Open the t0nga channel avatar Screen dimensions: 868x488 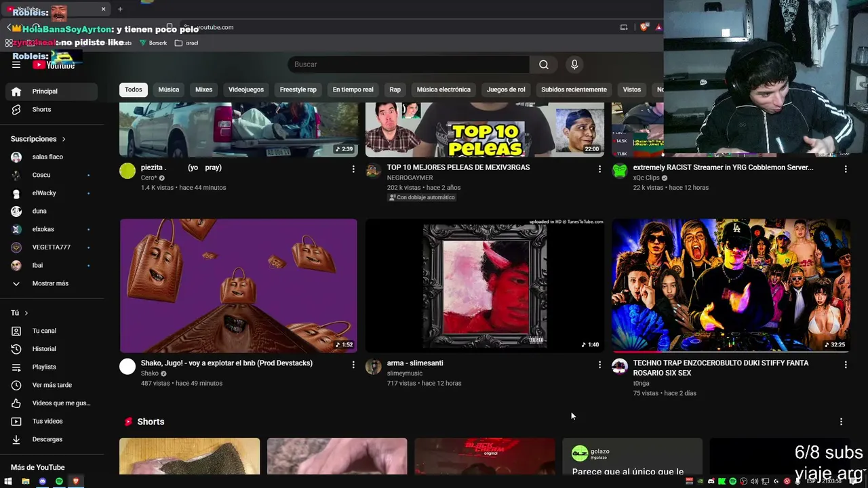click(x=620, y=367)
